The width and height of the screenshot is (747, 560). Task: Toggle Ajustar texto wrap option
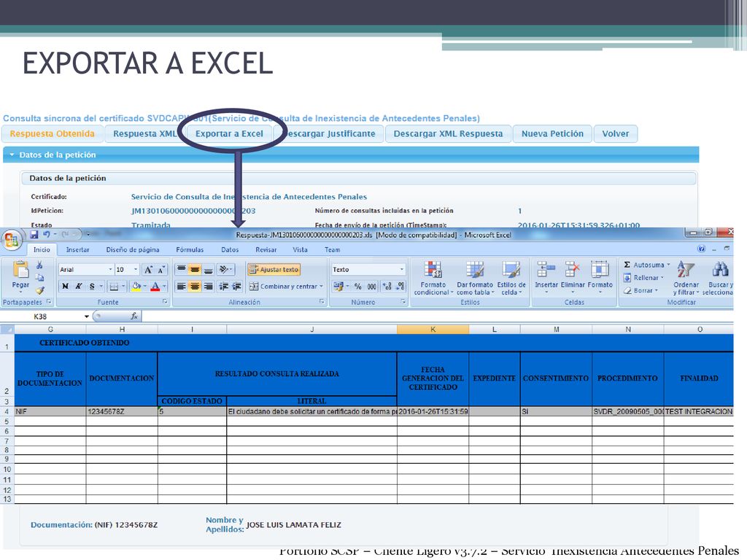click(274, 270)
